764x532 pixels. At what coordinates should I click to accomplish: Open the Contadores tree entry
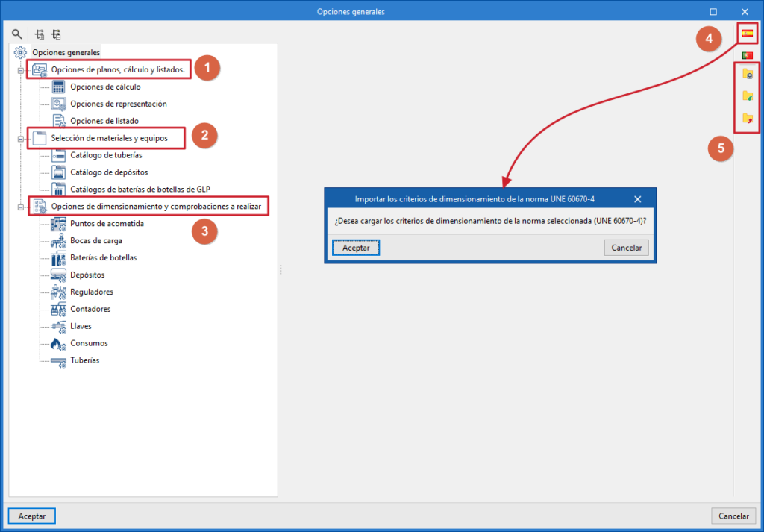(x=90, y=310)
